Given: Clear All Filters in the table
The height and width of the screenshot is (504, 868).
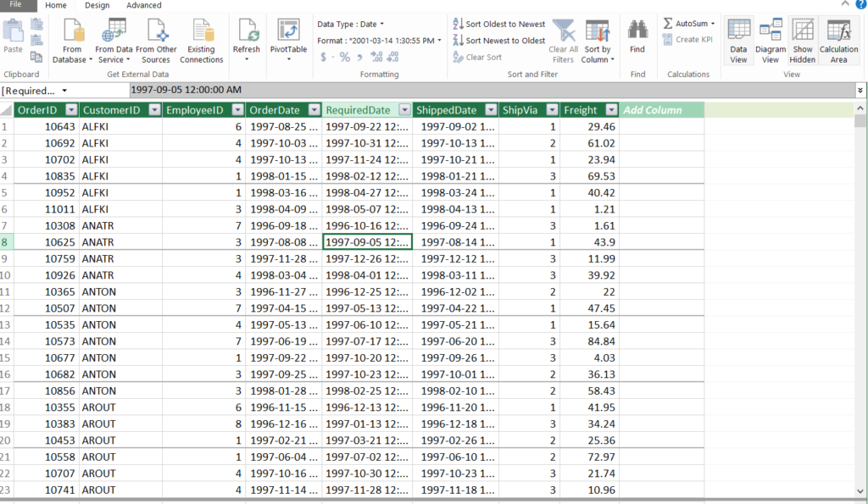Looking at the screenshot, I should point(564,41).
